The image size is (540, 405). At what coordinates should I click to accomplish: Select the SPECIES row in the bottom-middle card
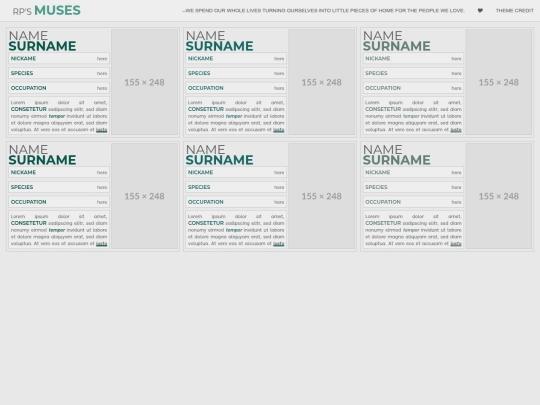coord(236,187)
